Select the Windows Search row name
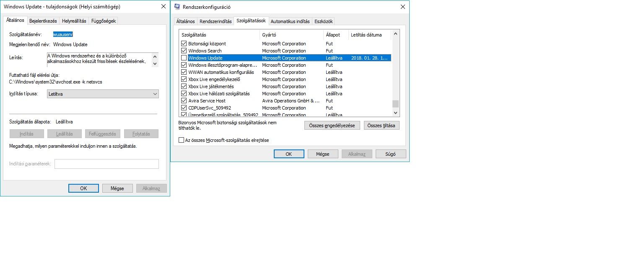This screenshot has height=272, width=644. coord(205,51)
